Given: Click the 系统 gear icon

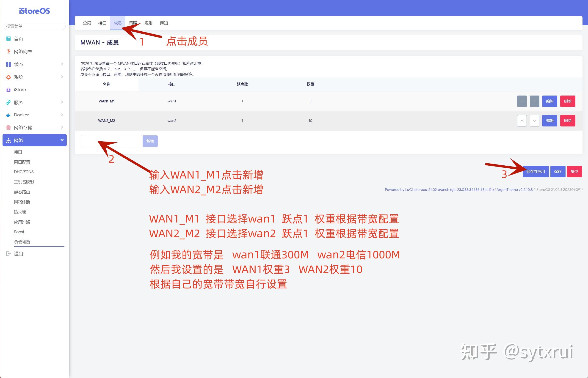Looking at the screenshot, I should [8, 77].
